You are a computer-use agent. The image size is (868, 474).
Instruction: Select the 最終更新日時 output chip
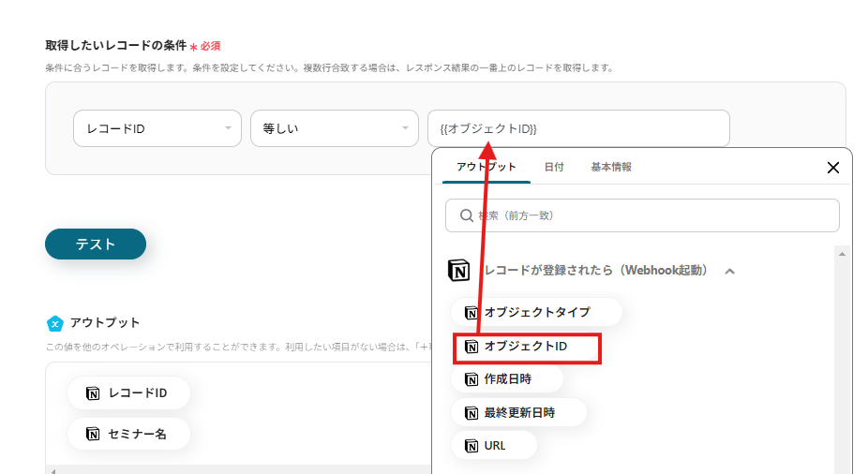point(518,412)
